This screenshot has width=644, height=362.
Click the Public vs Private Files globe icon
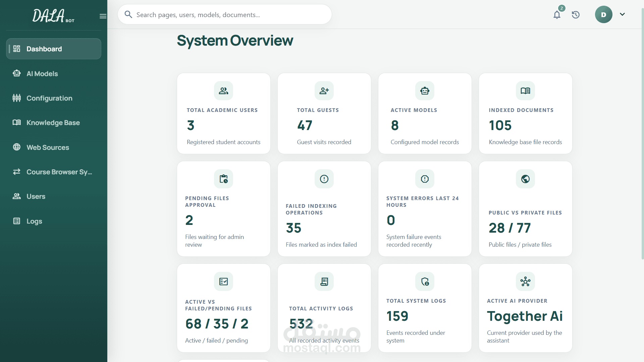(x=525, y=179)
